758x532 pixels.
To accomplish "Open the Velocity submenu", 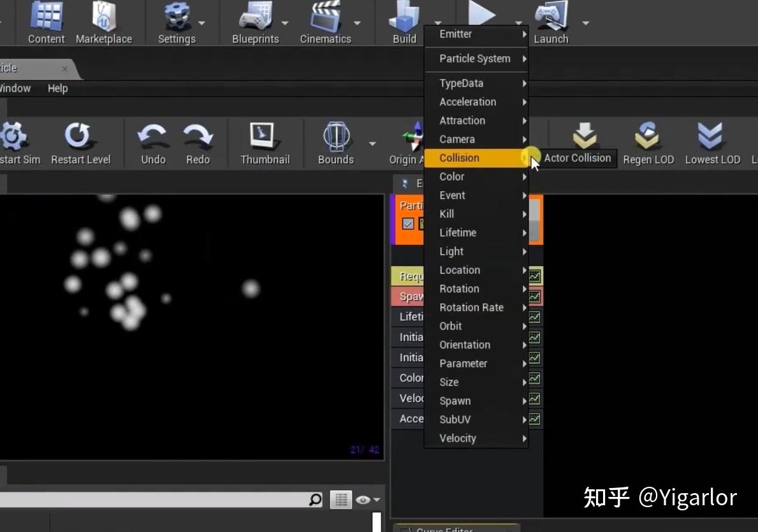I will click(476, 438).
